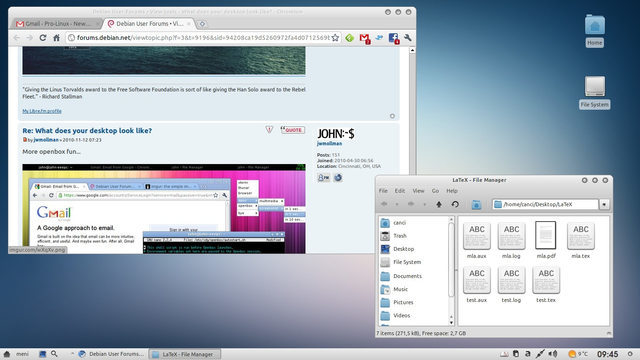
Task: Follow the My Libre.fm profile link
Action: (42, 111)
